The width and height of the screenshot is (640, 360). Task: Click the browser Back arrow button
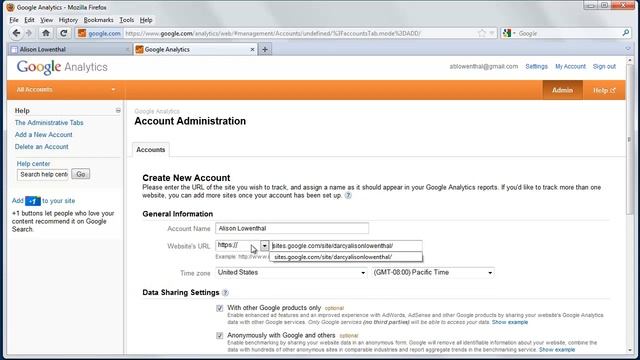point(16,33)
